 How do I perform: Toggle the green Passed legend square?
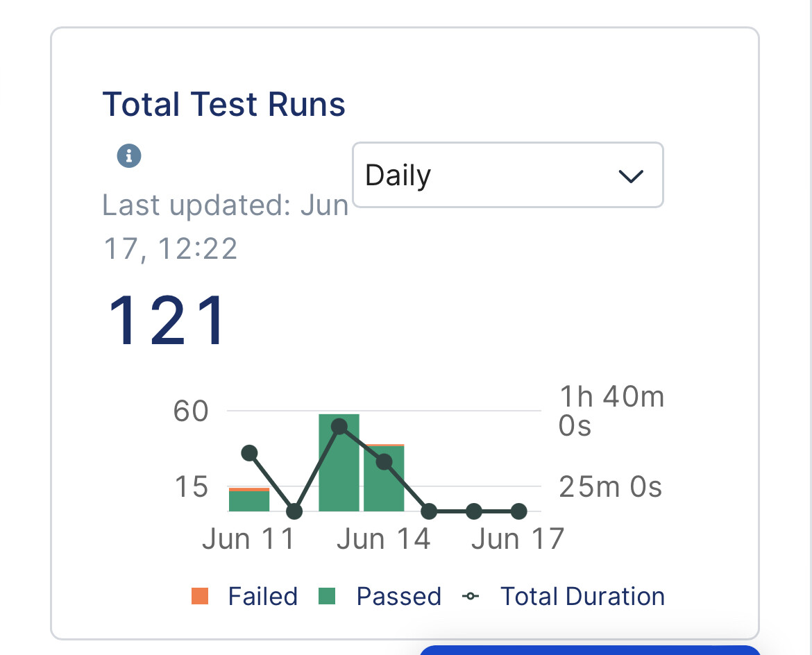326,596
